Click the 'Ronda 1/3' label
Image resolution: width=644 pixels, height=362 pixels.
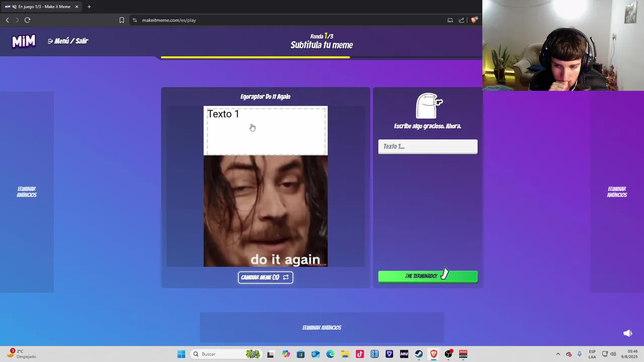321,36
